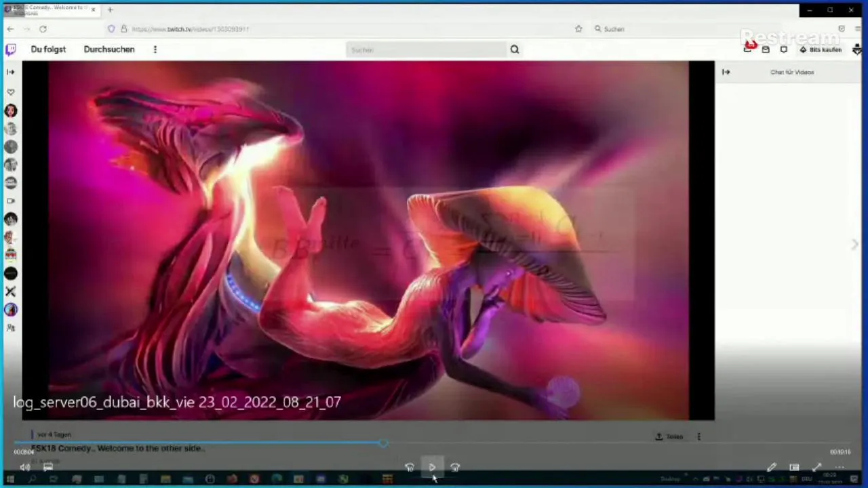Skip forward with the forward-skip icon
The width and height of the screenshot is (868, 488).
click(x=455, y=467)
